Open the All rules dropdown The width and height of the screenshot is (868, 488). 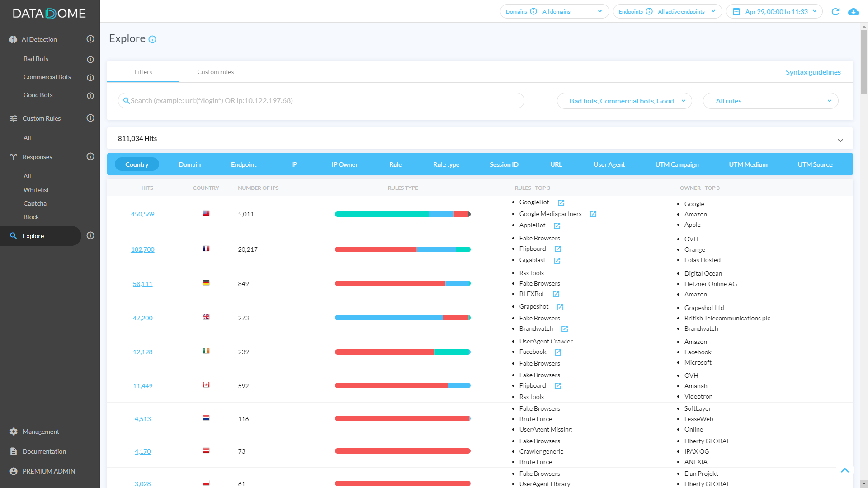pos(771,101)
